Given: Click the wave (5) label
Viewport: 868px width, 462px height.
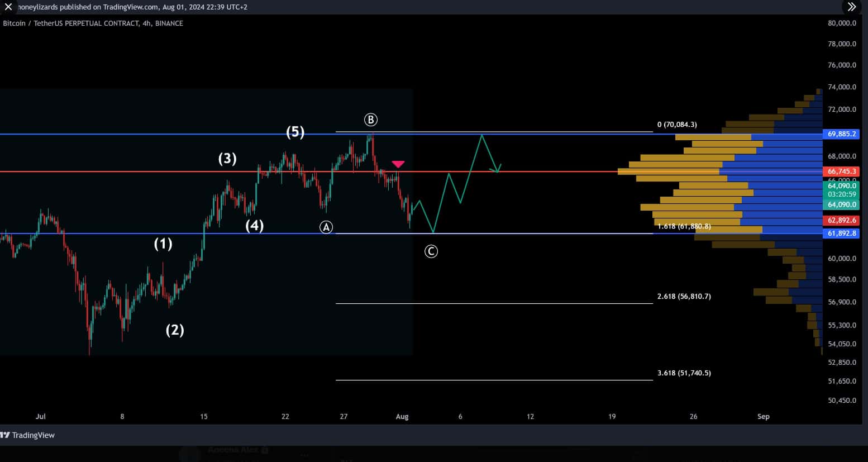Looking at the screenshot, I should (x=295, y=132).
